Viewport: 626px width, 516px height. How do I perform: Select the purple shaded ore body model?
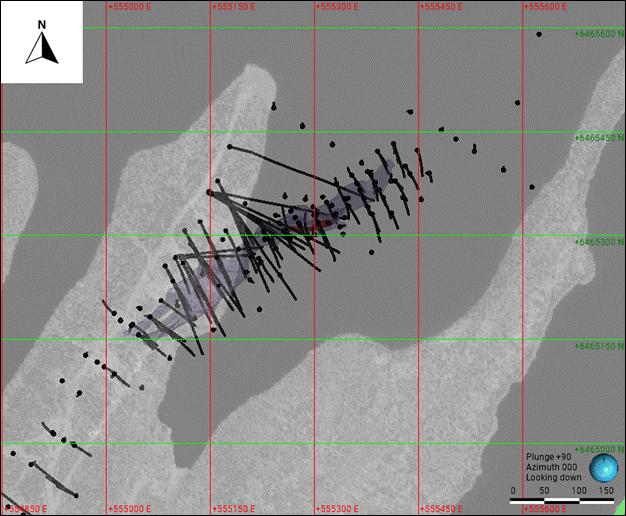point(200,290)
